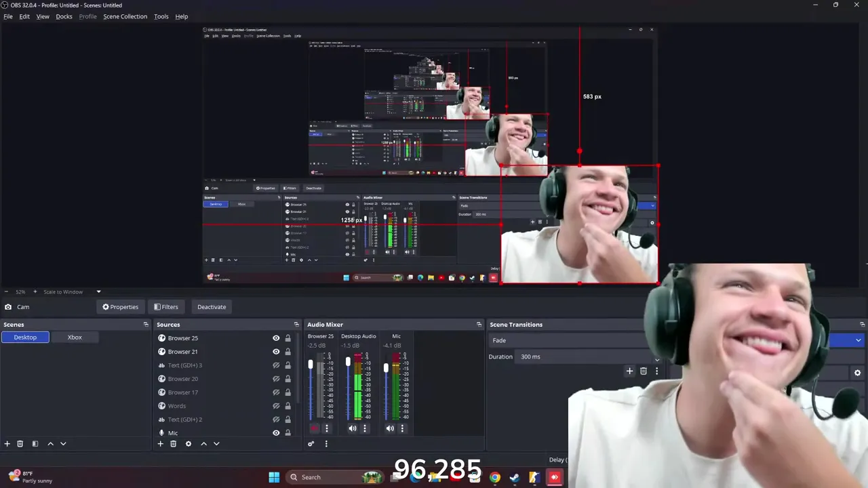Unlock the Browser 21 source

point(288,352)
